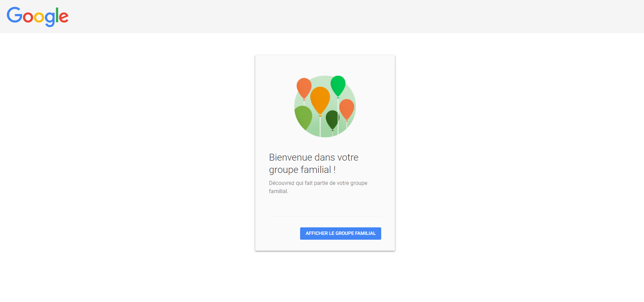This screenshot has width=644, height=302.
Task: Click the red-orange balloon on the right side
Action: tap(347, 109)
